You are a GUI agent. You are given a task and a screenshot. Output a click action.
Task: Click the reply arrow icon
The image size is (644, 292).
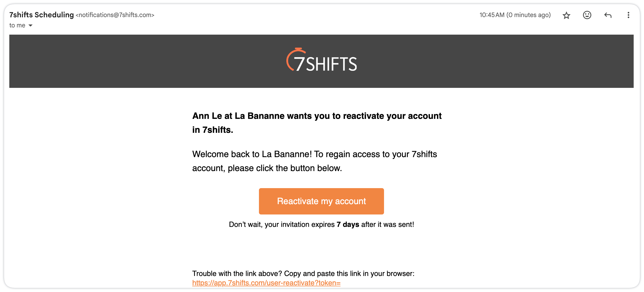point(608,15)
